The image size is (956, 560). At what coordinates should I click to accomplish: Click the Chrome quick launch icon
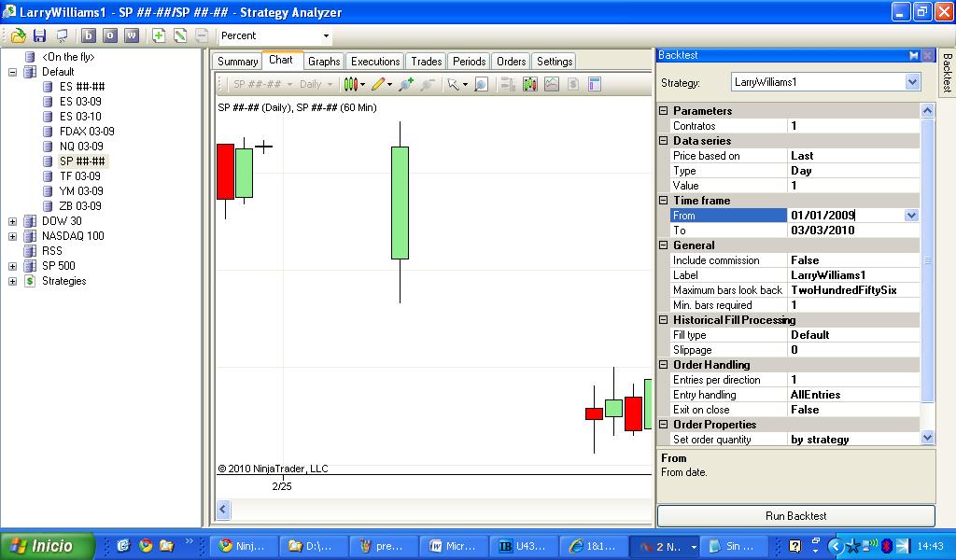point(146,545)
